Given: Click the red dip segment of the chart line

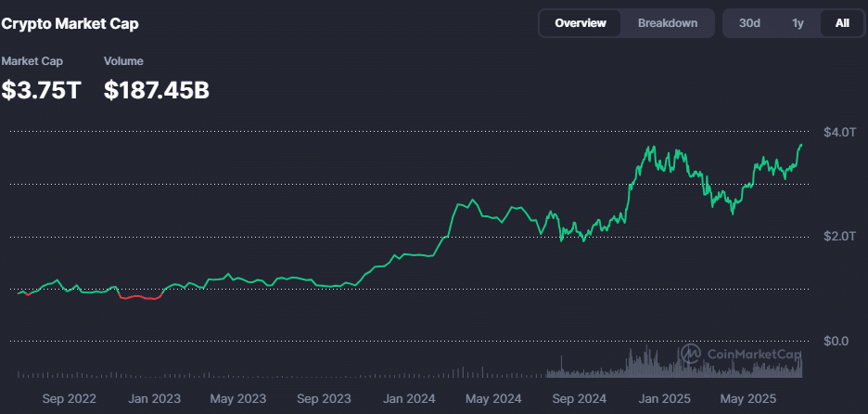Looking at the screenshot, I should point(139,297).
